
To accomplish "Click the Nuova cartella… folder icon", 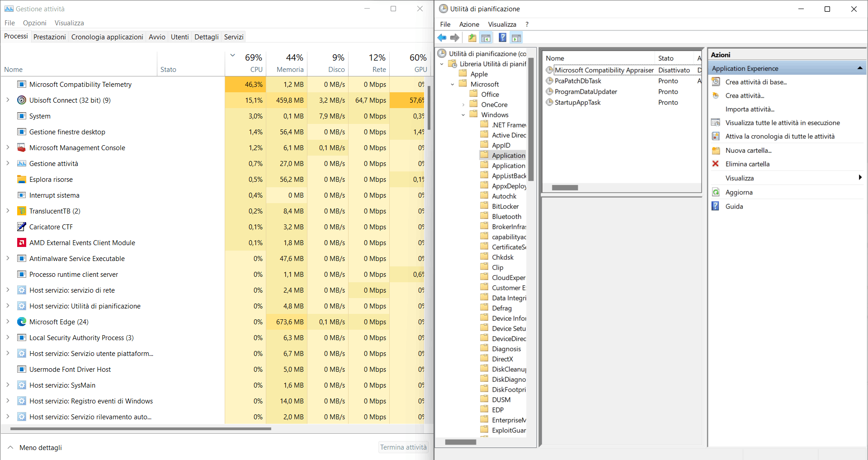I will (716, 150).
